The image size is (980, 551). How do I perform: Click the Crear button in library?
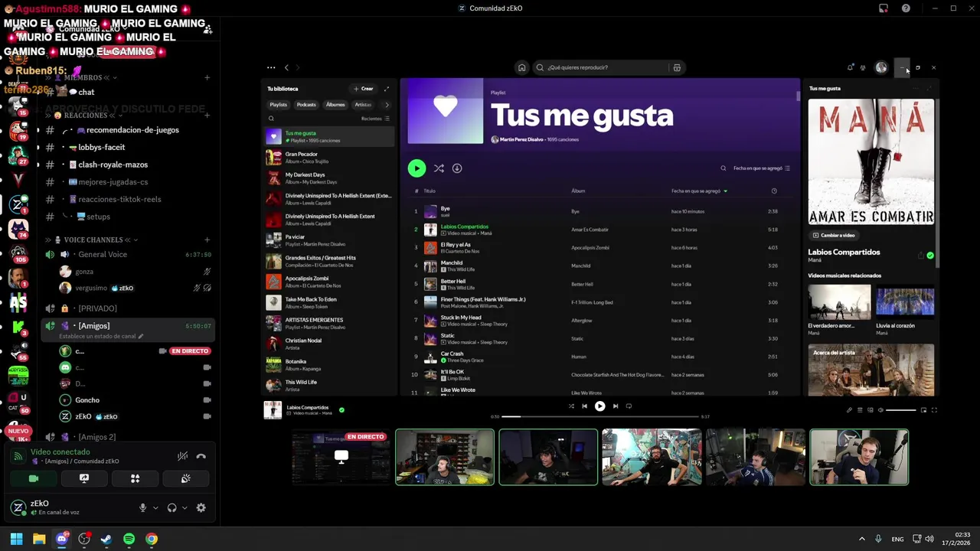[x=364, y=89]
